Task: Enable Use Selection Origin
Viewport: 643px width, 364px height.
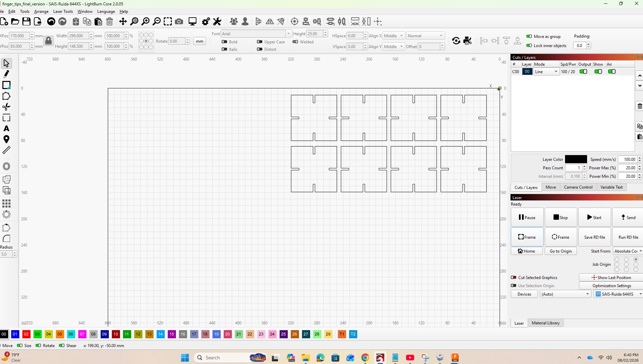Action: pyautogui.click(x=514, y=285)
